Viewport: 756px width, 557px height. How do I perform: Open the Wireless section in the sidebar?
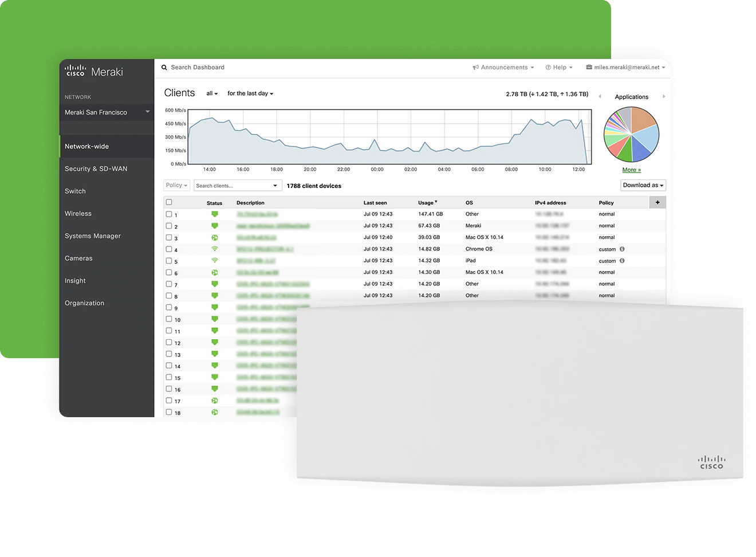coord(78,213)
